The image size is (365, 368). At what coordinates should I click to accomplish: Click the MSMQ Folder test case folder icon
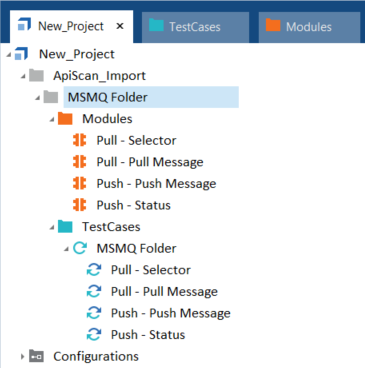click(x=80, y=248)
